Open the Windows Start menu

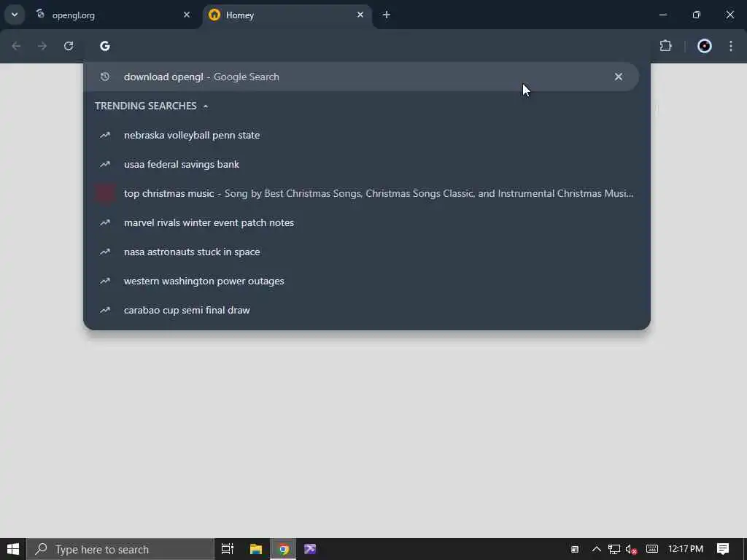(x=13, y=549)
